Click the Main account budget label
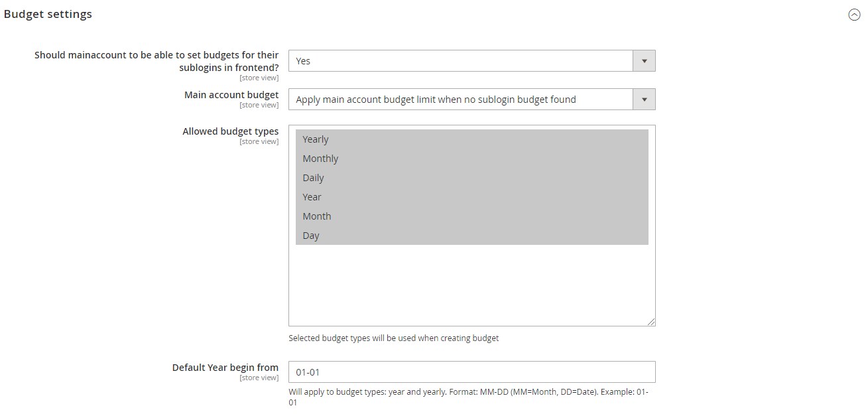 click(x=231, y=95)
